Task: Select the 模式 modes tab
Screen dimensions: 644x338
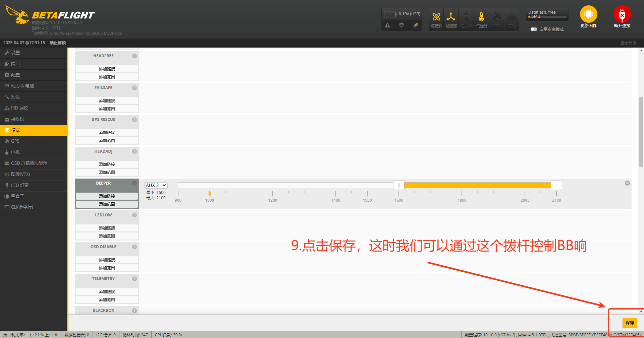Action: click(34, 130)
